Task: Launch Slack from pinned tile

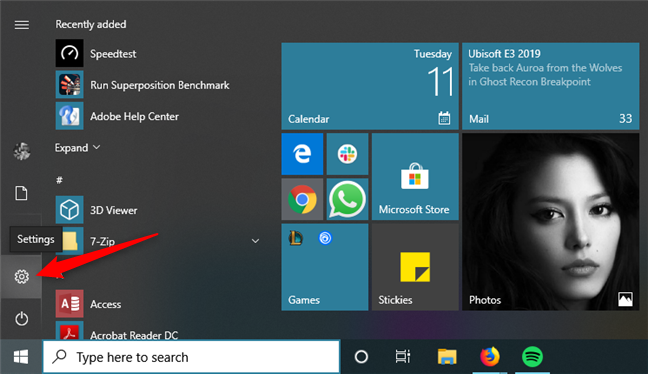Action: point(347,154)
